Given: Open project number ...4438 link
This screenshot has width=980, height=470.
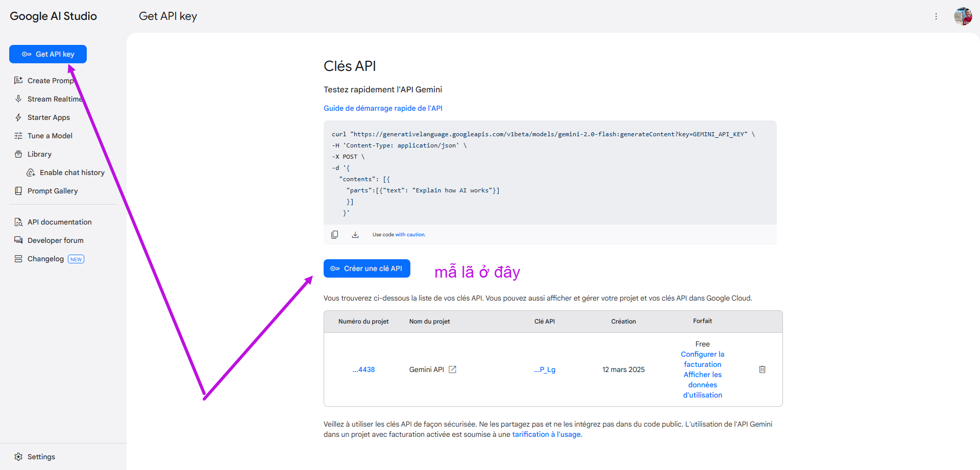Looking at the screenshot, I should (363, 369).
